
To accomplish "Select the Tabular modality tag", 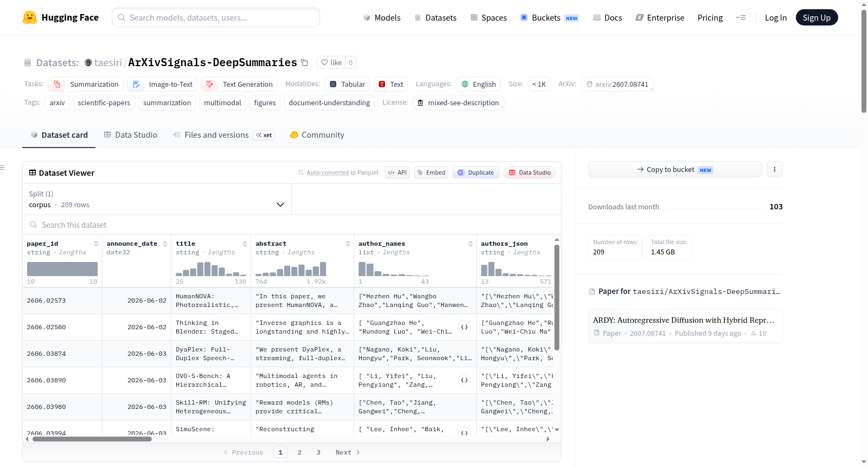I will coord(348,85).
